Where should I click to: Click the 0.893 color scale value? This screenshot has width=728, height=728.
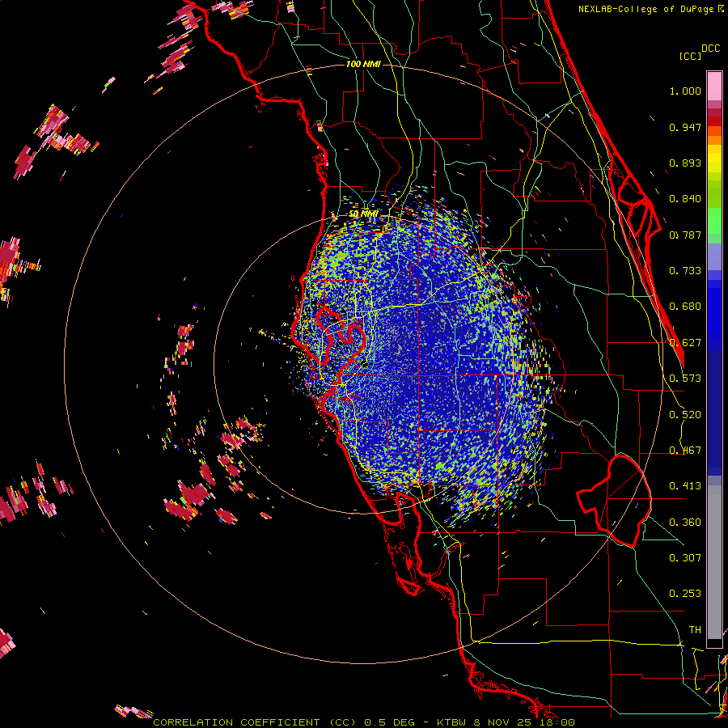coord(685,163)
